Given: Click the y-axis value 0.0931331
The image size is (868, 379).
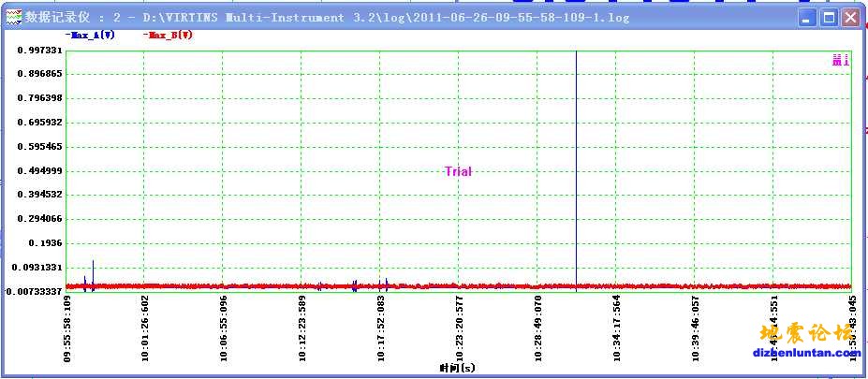Looking at the screenshot, I should pos(38,268).
